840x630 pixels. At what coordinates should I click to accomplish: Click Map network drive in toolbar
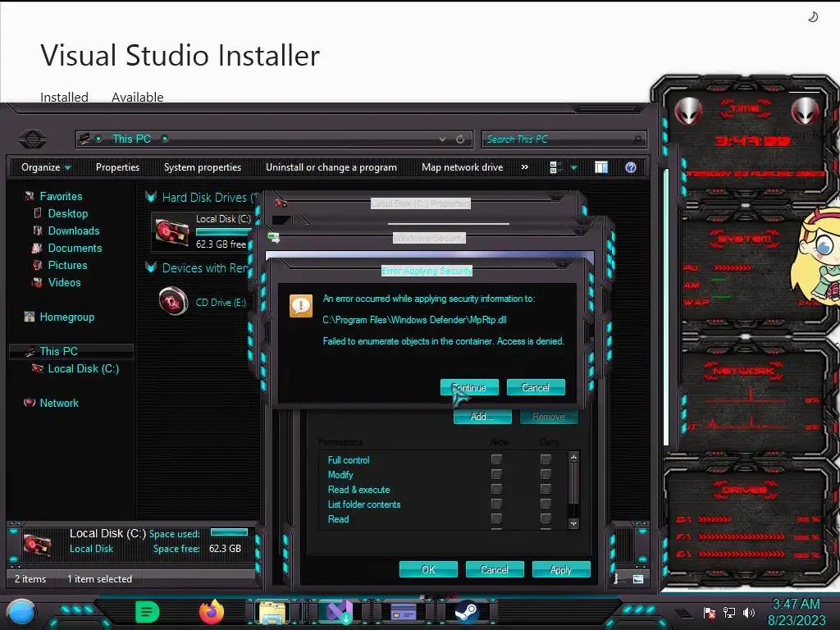[463, 167]
